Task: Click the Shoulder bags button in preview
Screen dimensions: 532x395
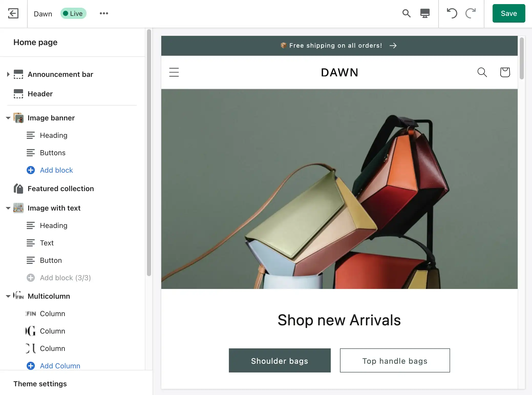Action: click(x=280, y=360)
